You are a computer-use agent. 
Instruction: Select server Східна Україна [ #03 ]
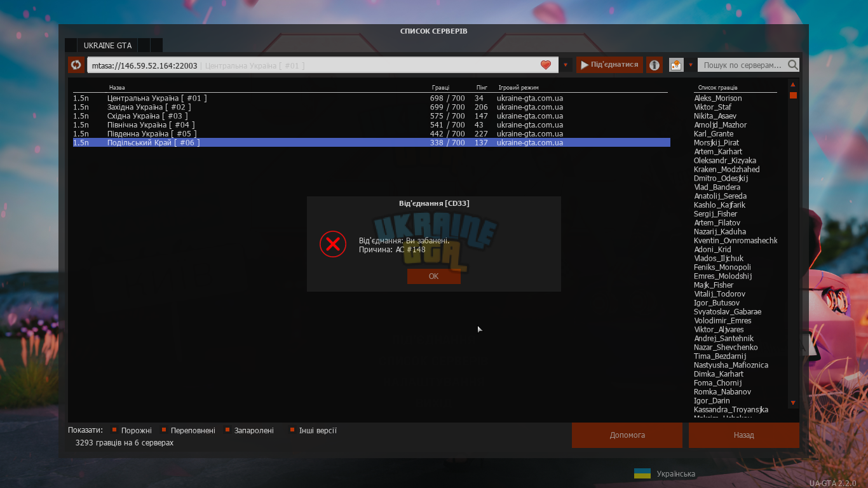click(x=372, y=116)
